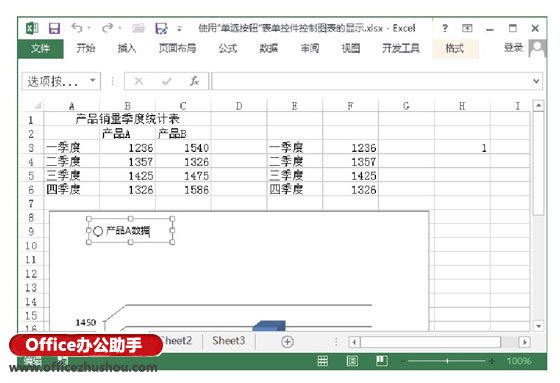The image size is (560, 383).
Task: Open the redo history dropdown arrow
Action: (x=120, y=28)
